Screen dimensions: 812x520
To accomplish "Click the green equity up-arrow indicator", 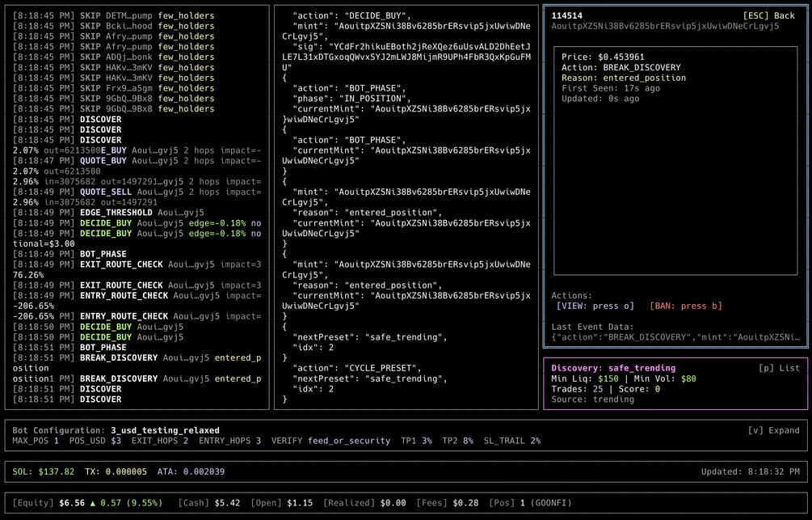I will [93, 503].
